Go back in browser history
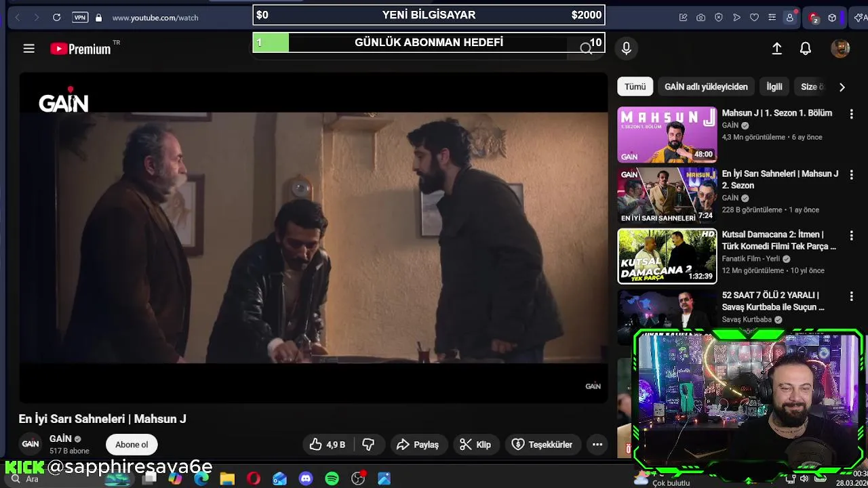868x488 pixels. click(x=18, y=18)
